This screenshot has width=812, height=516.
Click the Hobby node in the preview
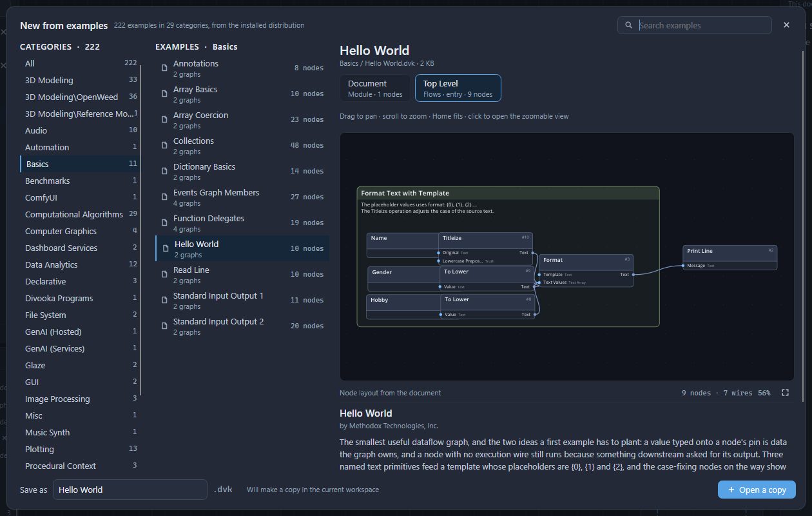tap(403, 307)
